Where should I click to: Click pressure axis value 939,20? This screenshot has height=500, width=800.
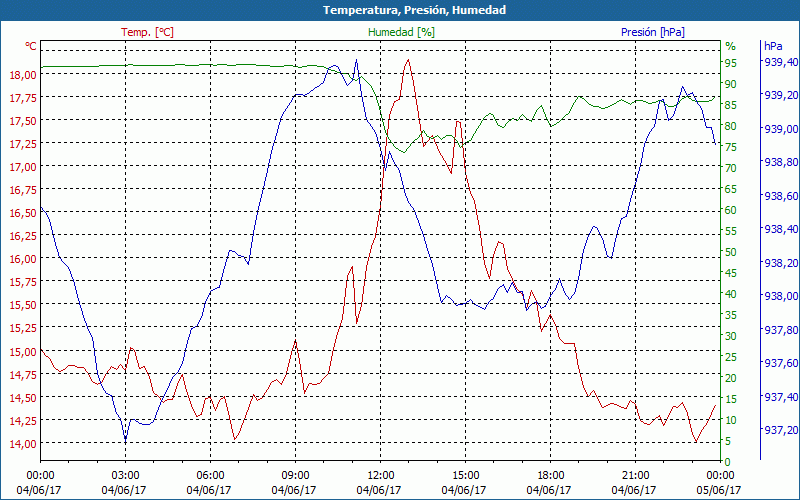(780, 95)
